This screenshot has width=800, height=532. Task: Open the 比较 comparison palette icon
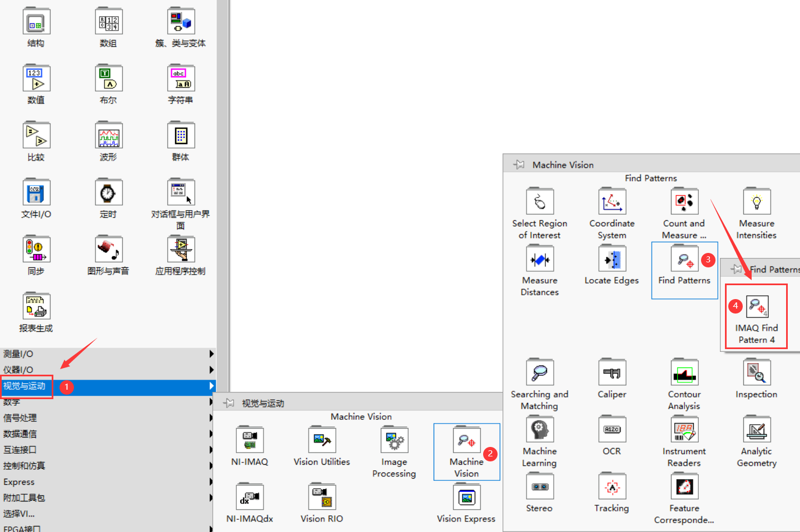click(36, 136)
